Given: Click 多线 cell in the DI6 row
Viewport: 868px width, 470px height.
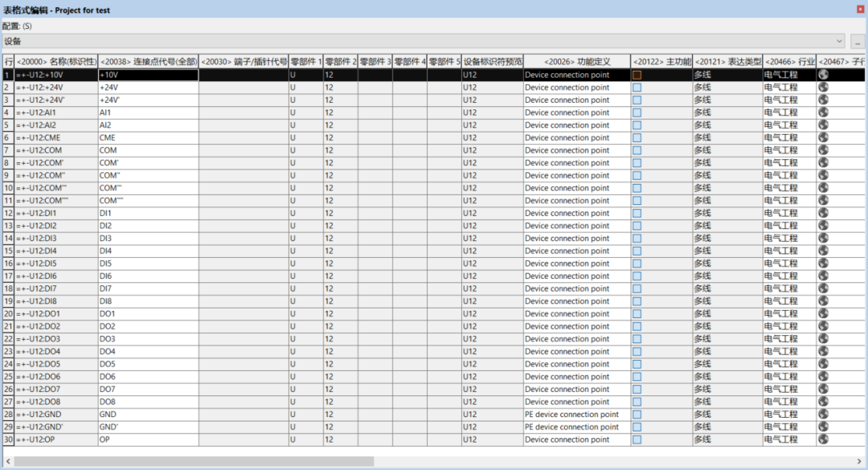Looking at the screenshot, I should 727,276.
